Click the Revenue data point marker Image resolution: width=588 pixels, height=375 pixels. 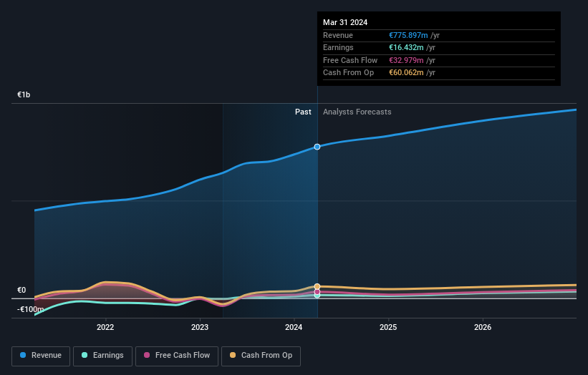317,147
